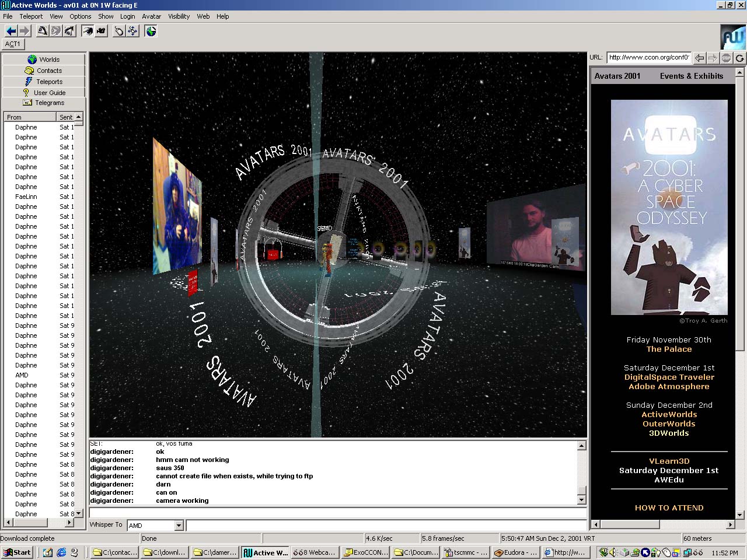
Task: Open the HOW TO ATTEND link
Action: (x=669, y=508)
